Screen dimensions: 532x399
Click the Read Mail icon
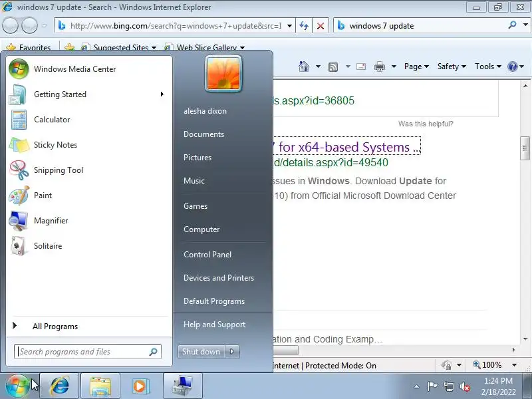pos(361,66)
